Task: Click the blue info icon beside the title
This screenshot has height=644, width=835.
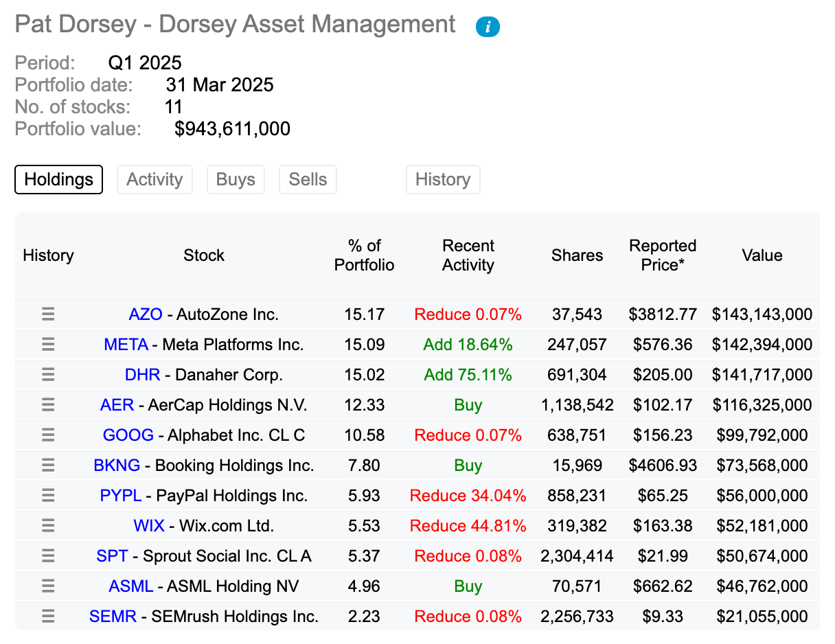Action: pos(488,27)
